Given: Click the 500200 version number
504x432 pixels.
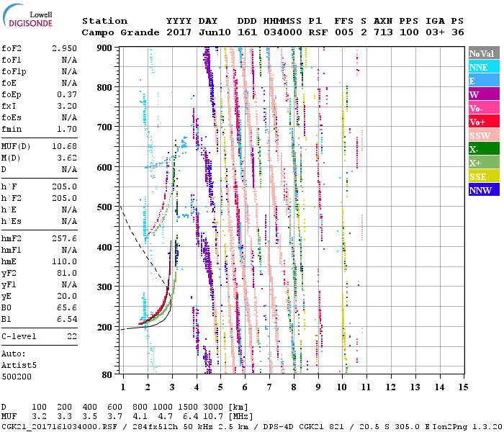Looking at the screenshot, I should [x=17, y=377].
